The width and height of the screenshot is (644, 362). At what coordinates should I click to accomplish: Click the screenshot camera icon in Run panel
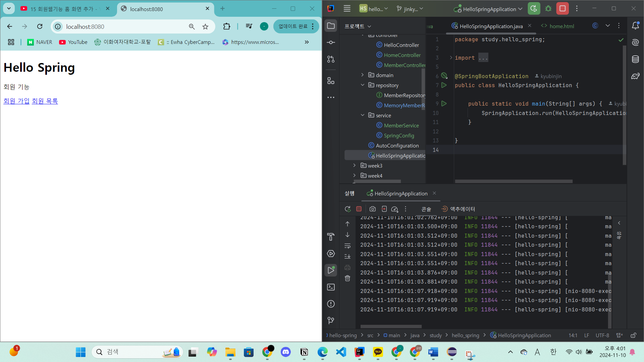[x=372, y=209]
